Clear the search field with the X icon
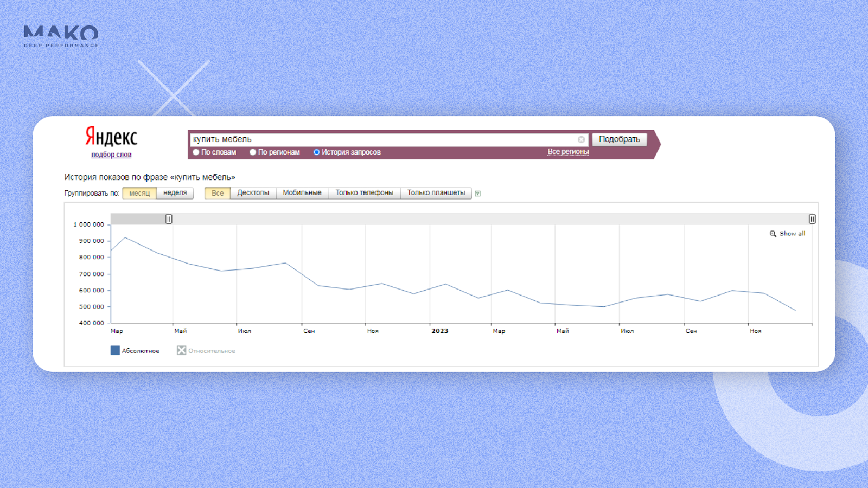The height and width of the screenshot is (488, 868). click(x=581, y=139)
